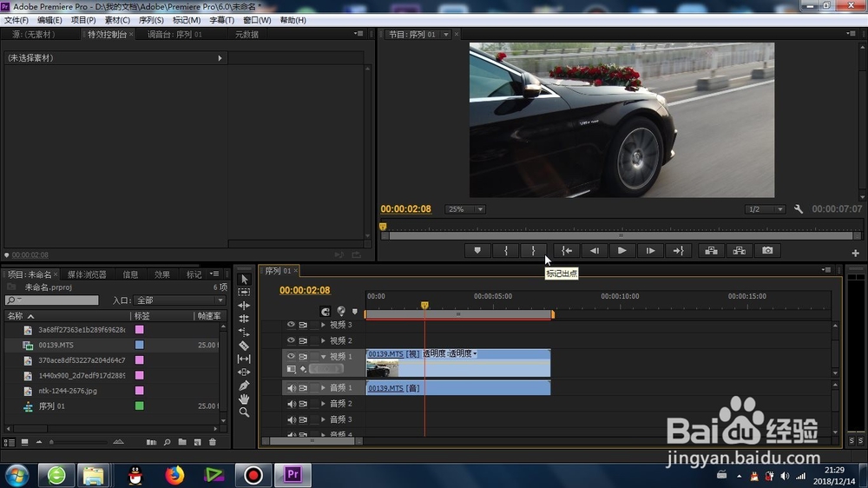Mute the 音频 1 track
This screenshot has height=488, width=868.
click(291, 388)
